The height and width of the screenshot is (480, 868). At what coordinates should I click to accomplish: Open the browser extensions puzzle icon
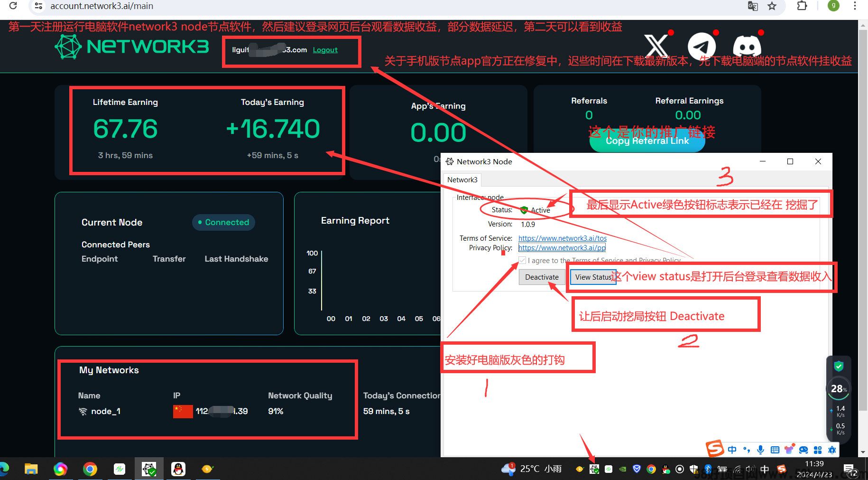coord(802,6)
